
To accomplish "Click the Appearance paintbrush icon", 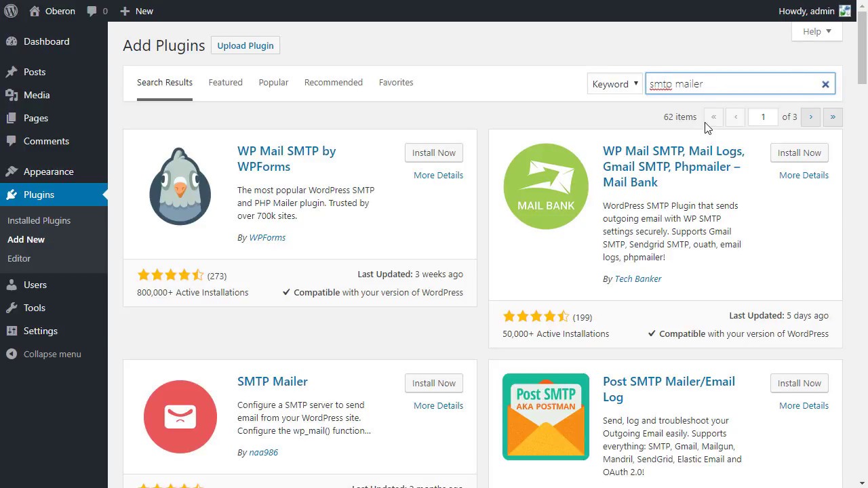I will (x=12, y=171).
